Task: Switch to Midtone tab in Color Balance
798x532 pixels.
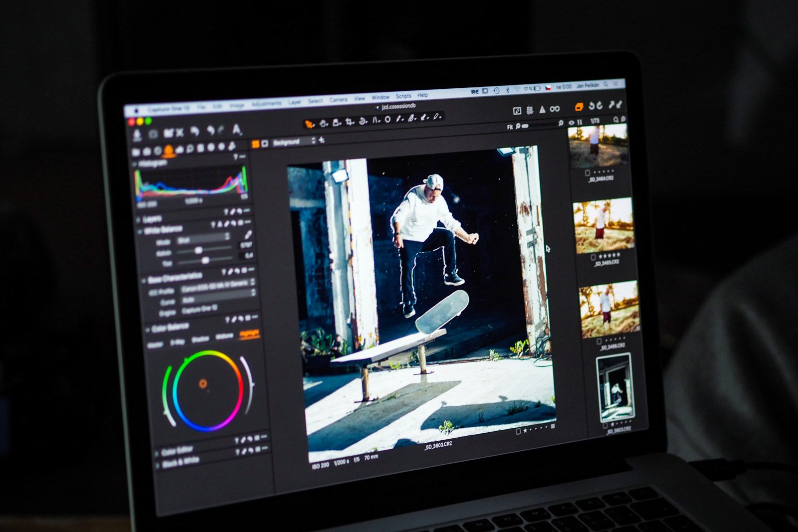Action: pos(224,336)
